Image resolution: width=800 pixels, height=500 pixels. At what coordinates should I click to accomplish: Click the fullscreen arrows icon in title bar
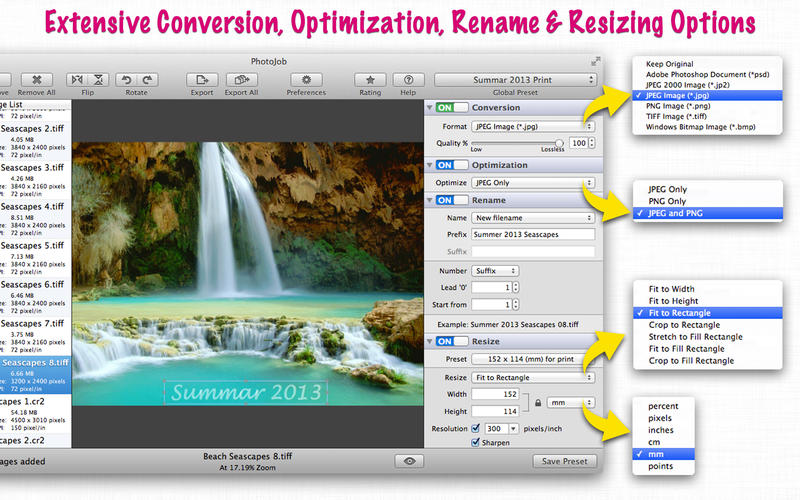pyautogui.click(x=595, y=62)
